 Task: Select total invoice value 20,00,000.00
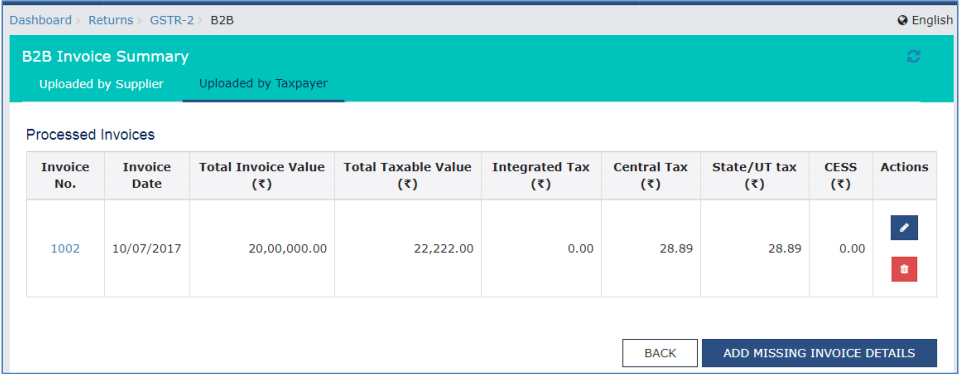tap(262, 249)
